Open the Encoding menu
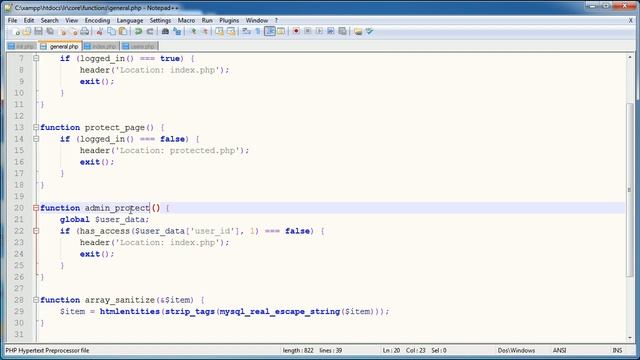 tap(97, 20)
